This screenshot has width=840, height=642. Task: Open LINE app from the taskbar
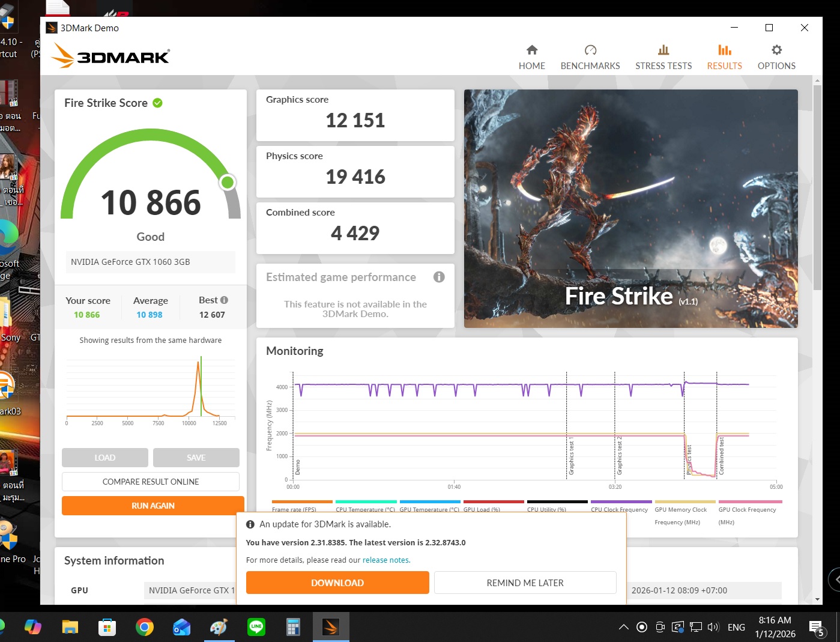(256, 627)
